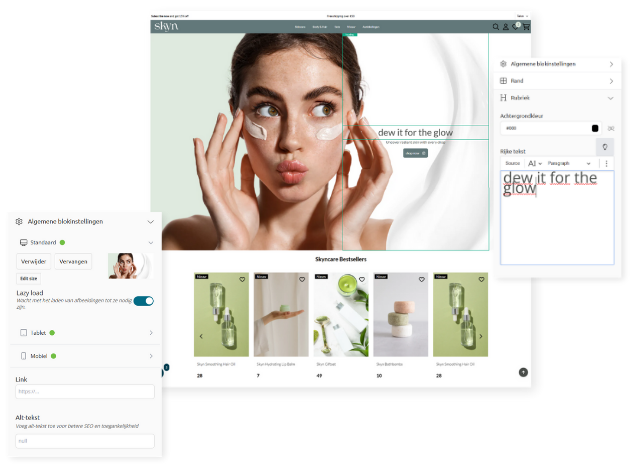Image resolution: width=633 pixels, height=476 pixels.
Task: Click the three-dot more options in editor toolbar
Action: (x=606, y=163)
